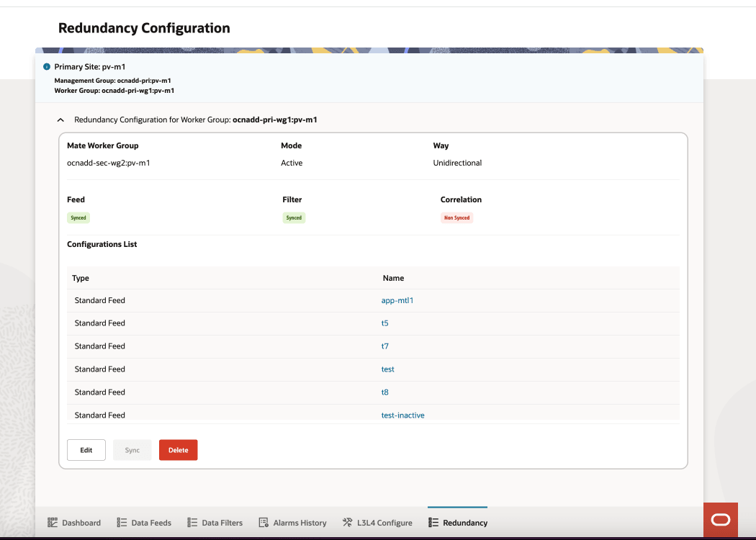This screenshot has width=756, height=540.
Task: Click Standard Feed cell in test-inactive row
Action: 100,415
